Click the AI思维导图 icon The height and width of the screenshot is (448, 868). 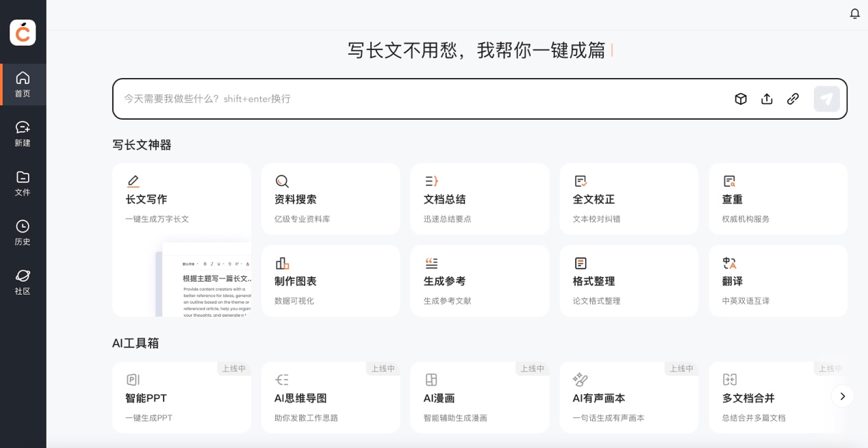coord(282,380)
